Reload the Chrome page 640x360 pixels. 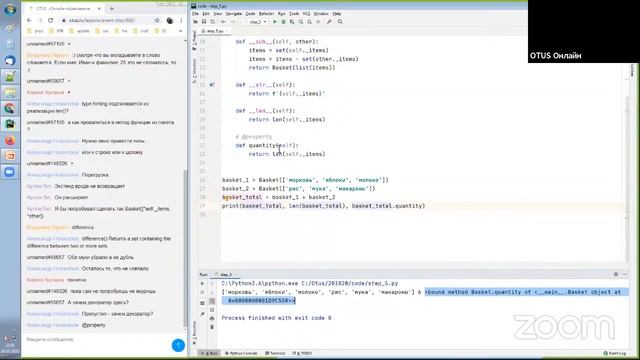(51, 20)
